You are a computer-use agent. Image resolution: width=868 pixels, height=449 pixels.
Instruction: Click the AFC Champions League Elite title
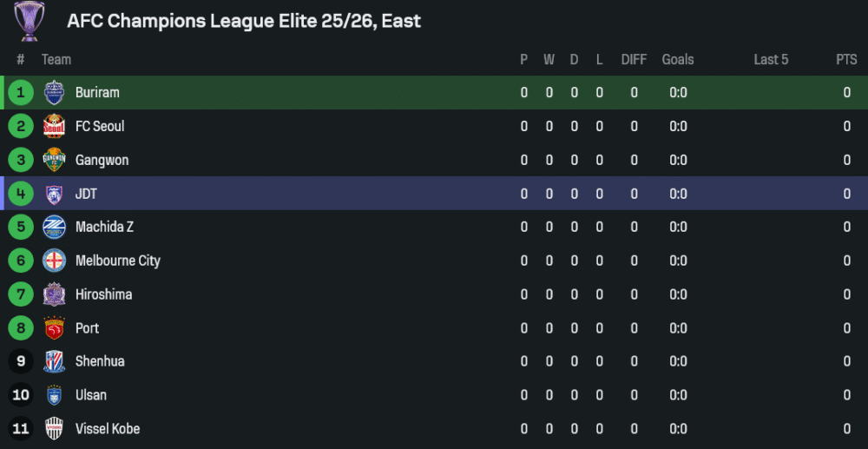pyautogui.click(x=244, y=21)
